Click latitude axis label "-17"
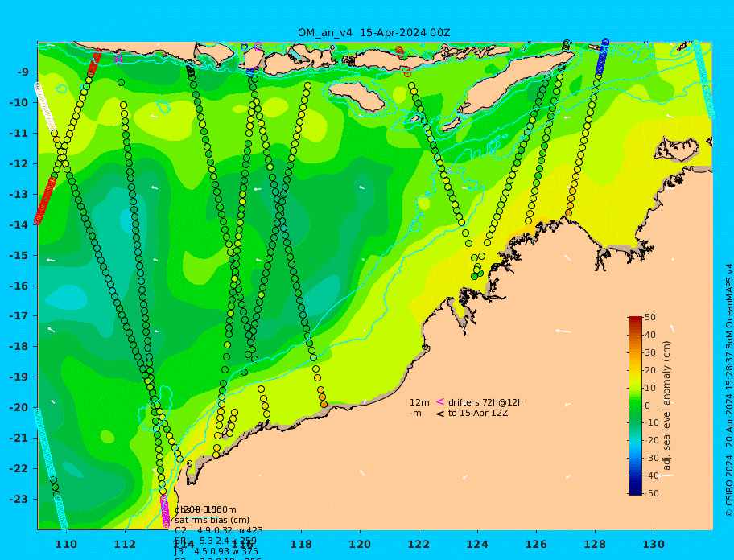This screenshot has width=734, height=560. point(19,315)
